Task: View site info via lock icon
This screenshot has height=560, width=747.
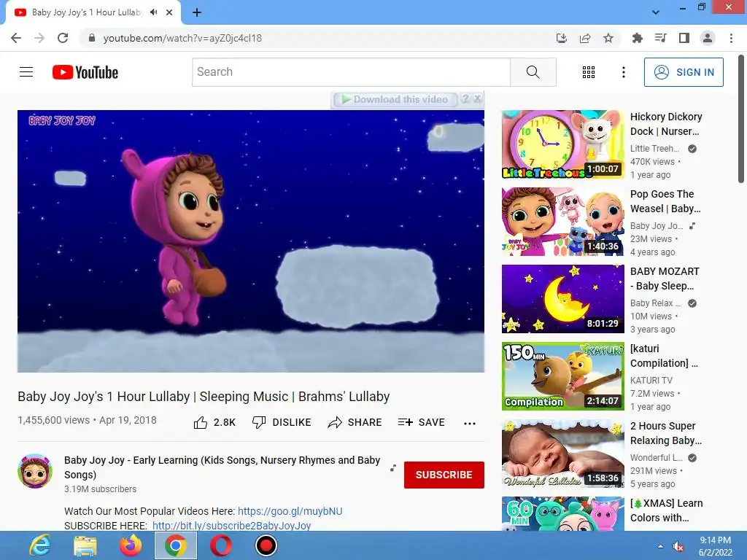Action: [x=92, y=38]
